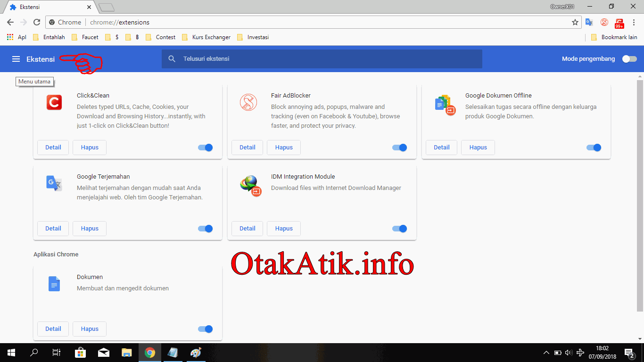The width and height of the screenshot is (644, 362).
Task: Open Detail for IDM Integration Module
Action: (x=248, y=229)
